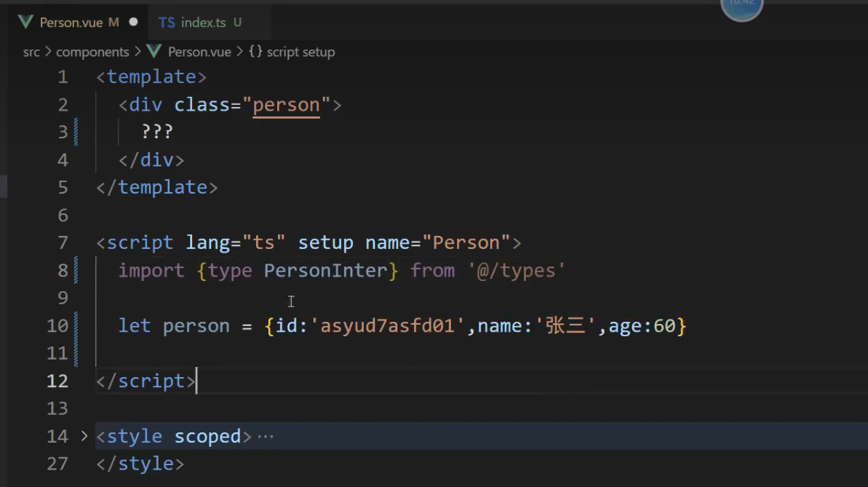This screenshot has width=868, height=487.
Task: Click the folded ellipsis after style scoped
Action: coord(266,437)
